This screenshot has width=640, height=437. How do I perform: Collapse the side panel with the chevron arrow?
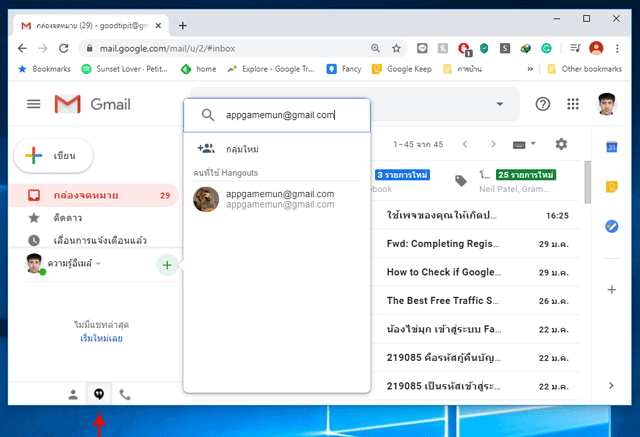[x=611, y=386]
